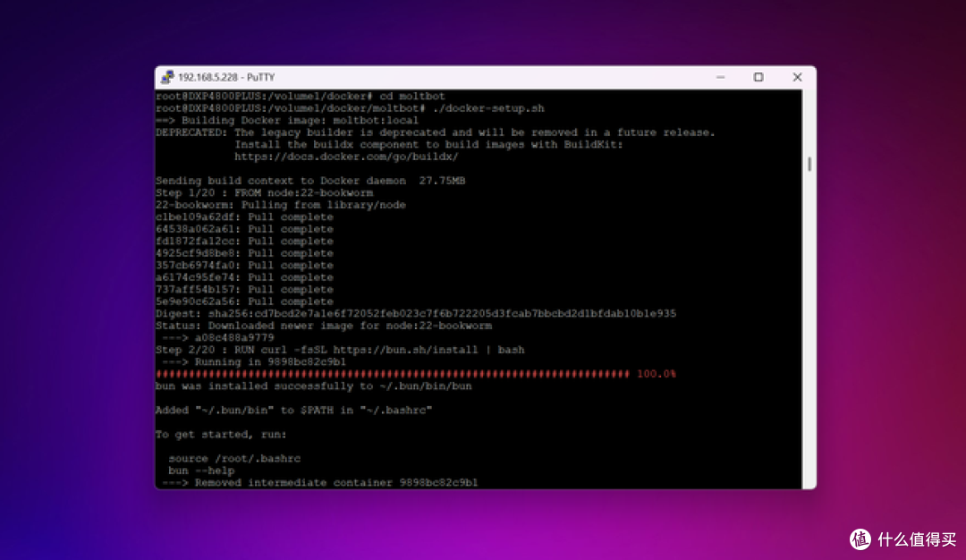Click the PuTTY icon in title bar
The image size is (966, 560).
167,77
